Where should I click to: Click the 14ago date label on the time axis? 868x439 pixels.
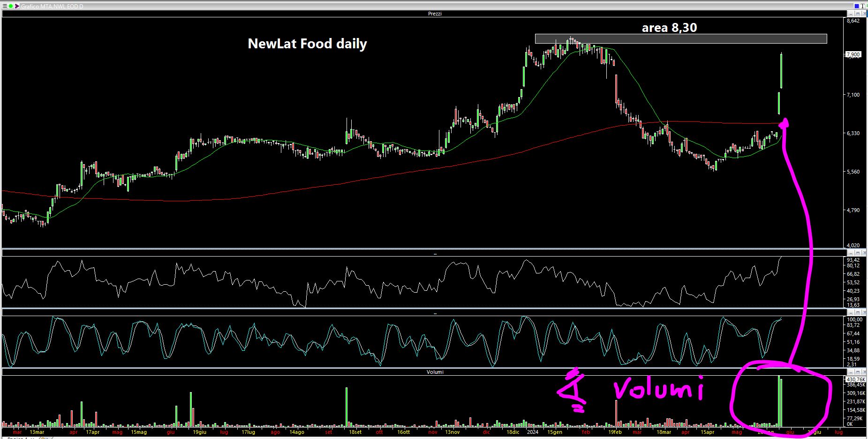pyautogui.click(x=296, y=432)
